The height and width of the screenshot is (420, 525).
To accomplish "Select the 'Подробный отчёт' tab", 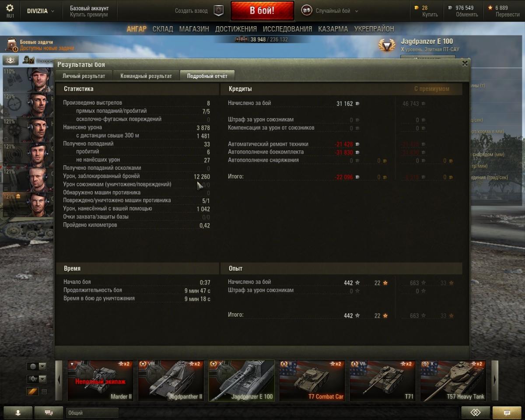I will 207,76.
